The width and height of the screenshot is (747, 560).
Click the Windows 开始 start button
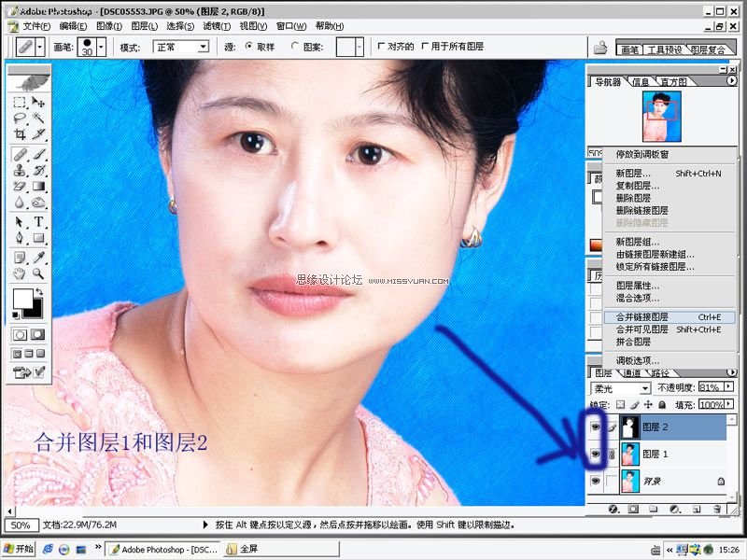(19, 549)
